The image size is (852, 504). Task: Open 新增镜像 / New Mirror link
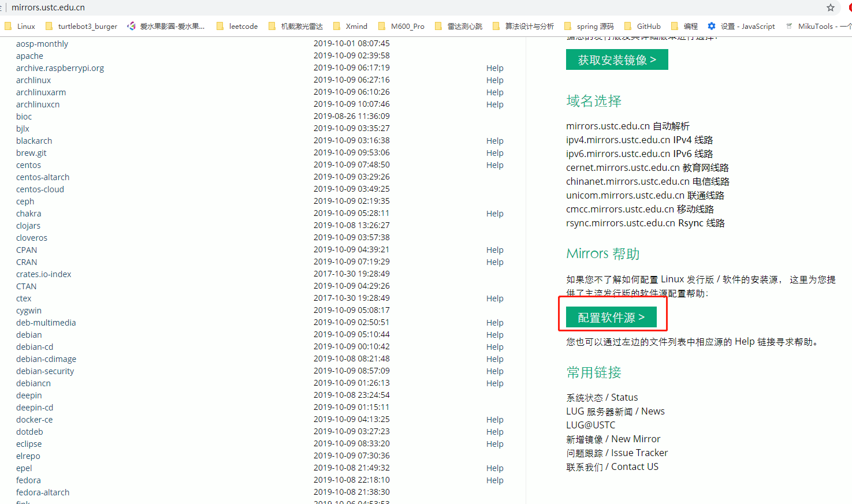[x=613, y=439]
